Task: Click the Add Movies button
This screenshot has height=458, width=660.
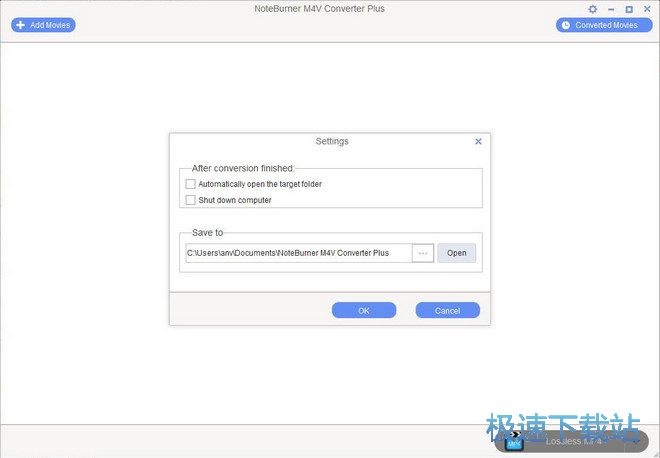Action: pos(43,25)
